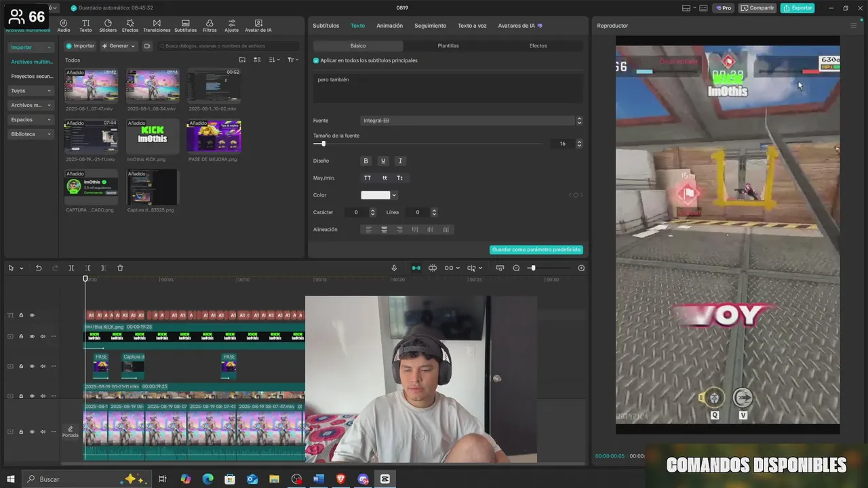Undo the last timeline action

point(39,268)
